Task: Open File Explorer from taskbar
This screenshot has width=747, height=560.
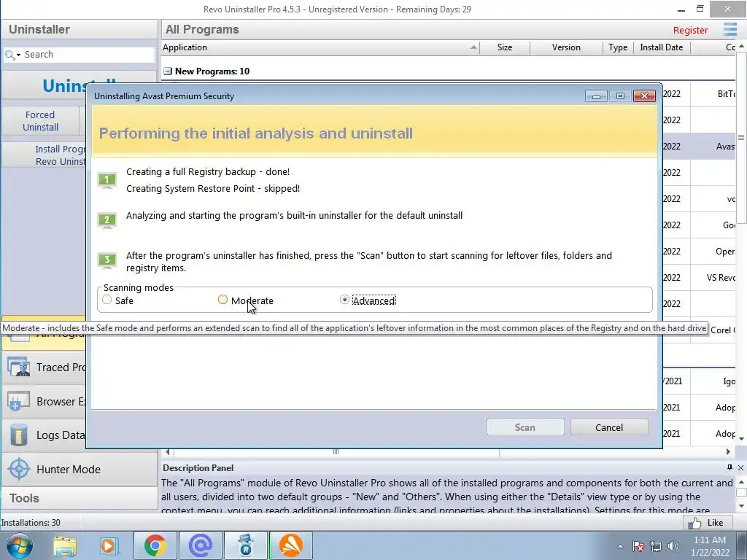Action: point(65,545)
